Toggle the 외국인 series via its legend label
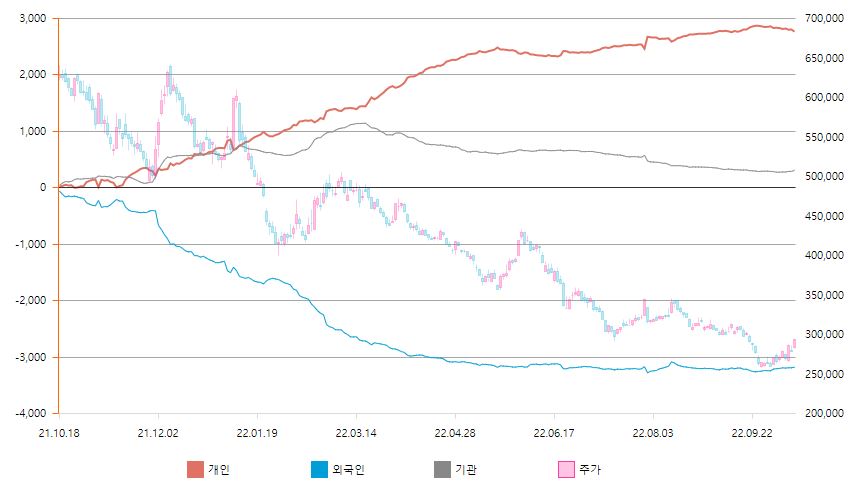Viewport: 859px width, 496px height. coord(347,469)
